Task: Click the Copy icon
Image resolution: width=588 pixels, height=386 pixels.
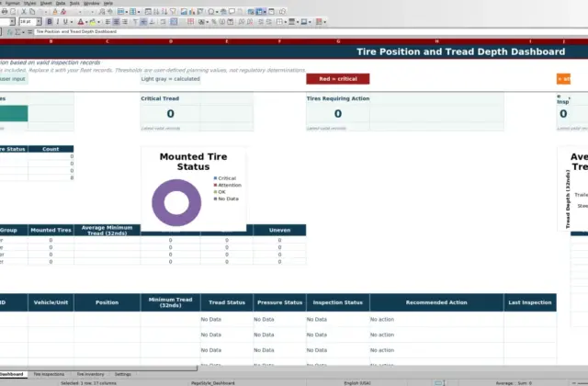Action: 32,12
